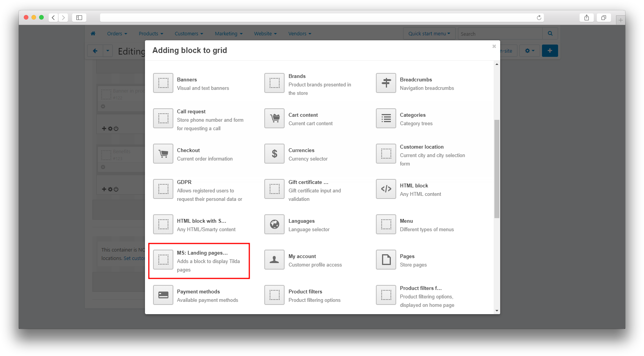Close the Adding block to grid dialog
The height and width of the screenshot is (356, 644).
(x=494, y=46)
